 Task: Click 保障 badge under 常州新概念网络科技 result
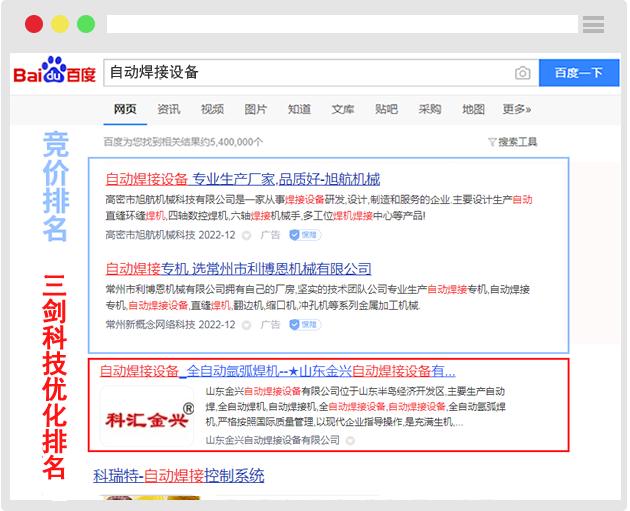click(305, 325)
